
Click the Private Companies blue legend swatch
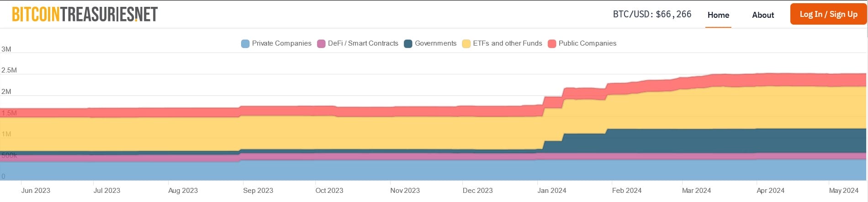coord(245,44)
